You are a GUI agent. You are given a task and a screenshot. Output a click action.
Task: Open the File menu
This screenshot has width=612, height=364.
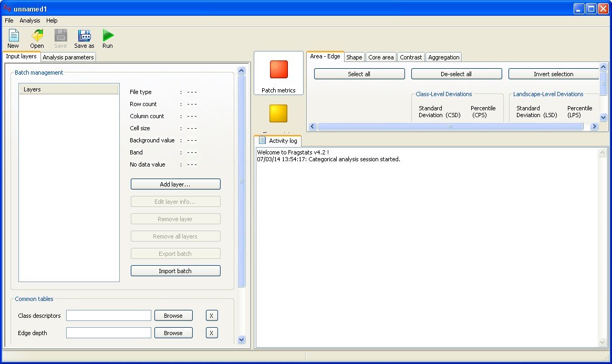click(9, 20)
